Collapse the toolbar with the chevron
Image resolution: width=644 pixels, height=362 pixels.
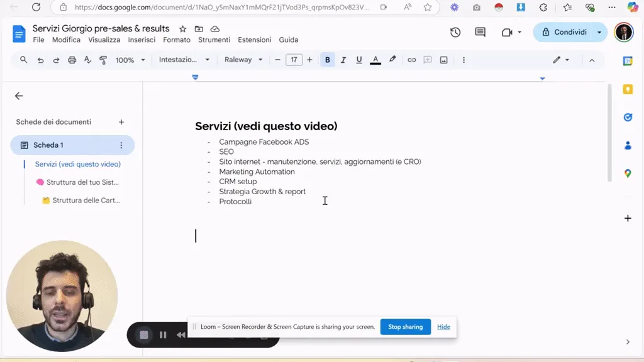pos(592,60)
